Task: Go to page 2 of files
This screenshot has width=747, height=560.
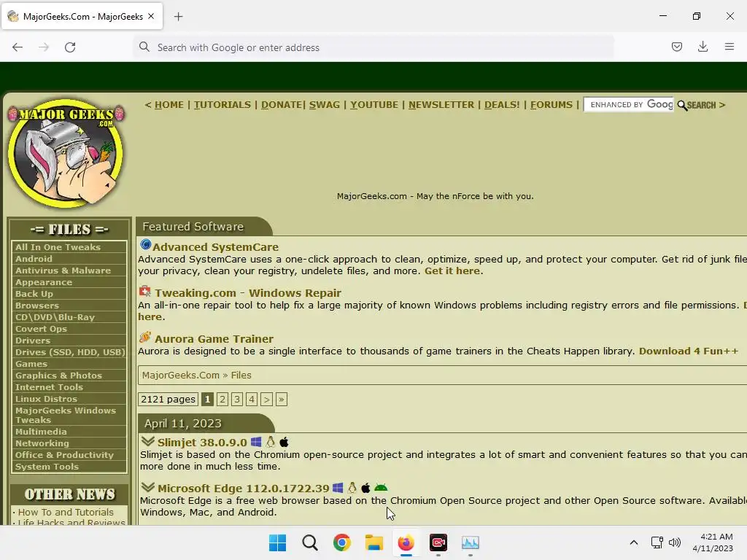Action: point(222,399)
